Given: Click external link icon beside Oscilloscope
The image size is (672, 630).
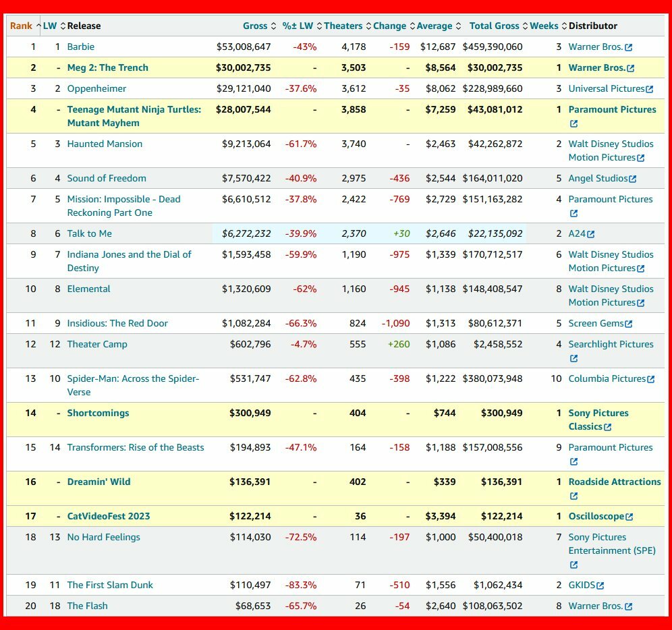Looking at the screenshot, I should coord(629,517).
